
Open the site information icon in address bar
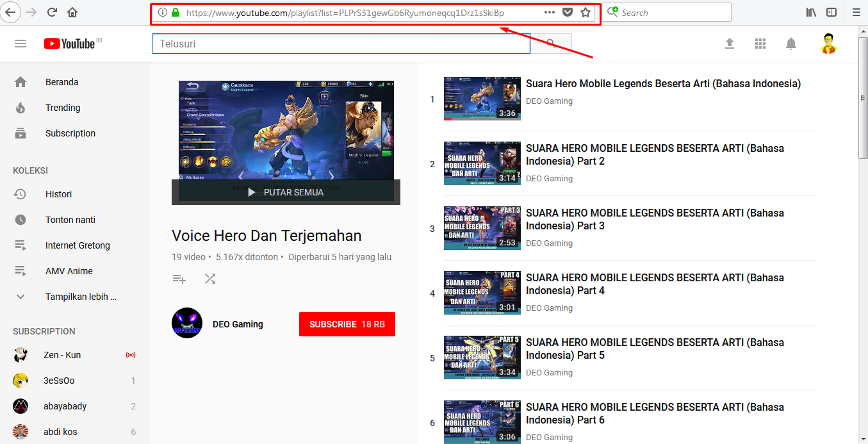tap(163, 12)
